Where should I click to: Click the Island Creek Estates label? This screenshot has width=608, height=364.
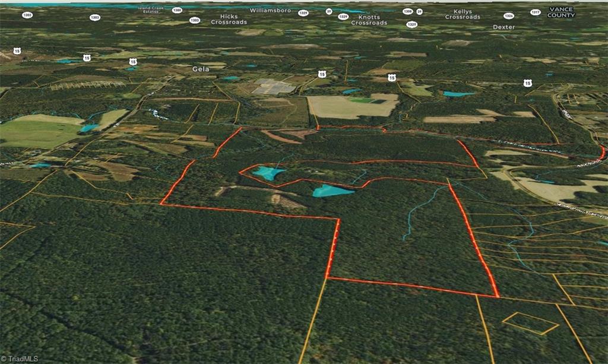[148, 10]
